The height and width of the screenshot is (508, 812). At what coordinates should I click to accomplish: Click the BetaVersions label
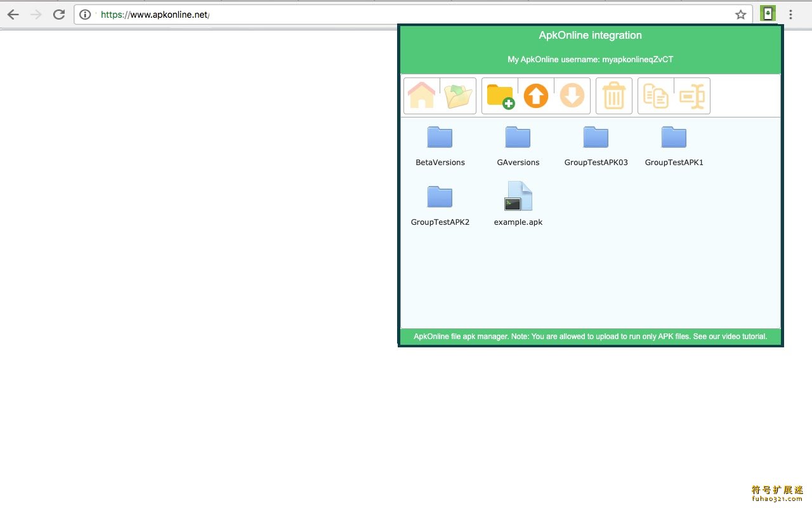[x=440, y=163]
